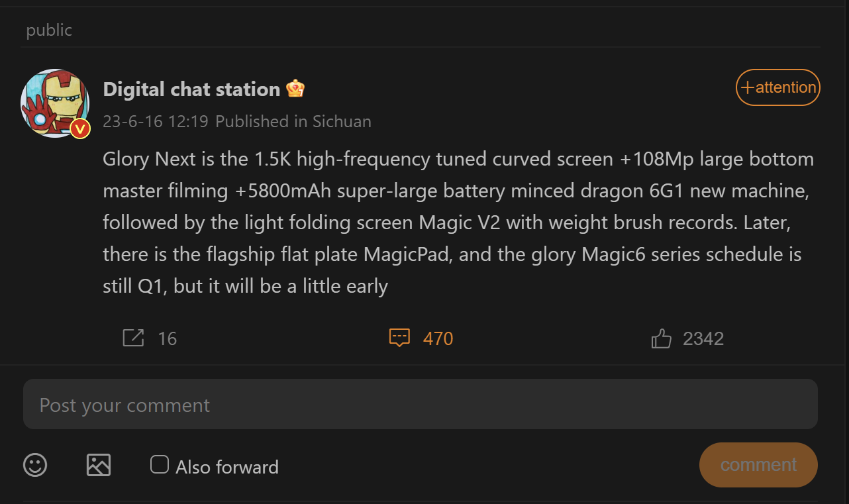Follow user with the +attention button
This screenshot has height=504, width=849.
click(778, 87)
